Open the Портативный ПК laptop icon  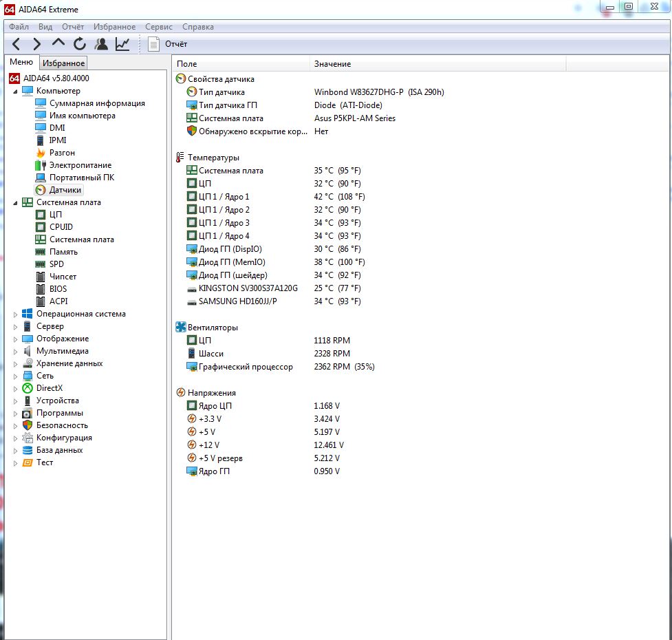click(x=41, y=178)
